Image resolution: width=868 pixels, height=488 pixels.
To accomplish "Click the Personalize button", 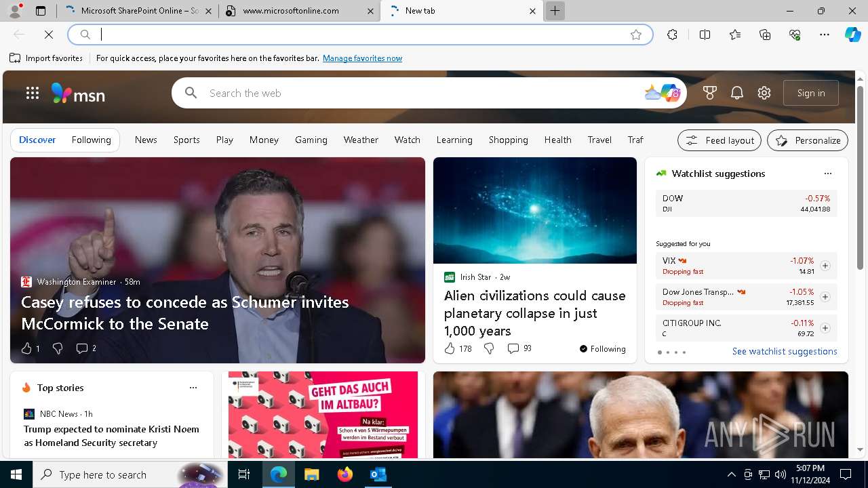I will coord(808,140).
